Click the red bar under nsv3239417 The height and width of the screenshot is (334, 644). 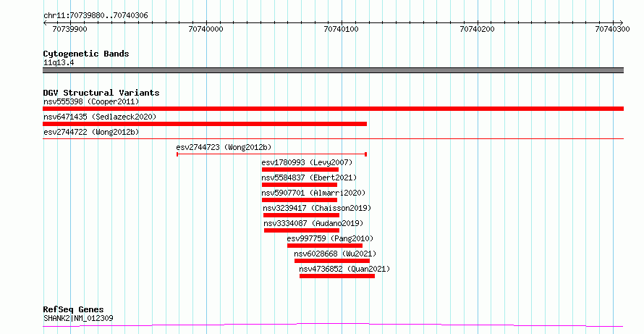(302, 215)
